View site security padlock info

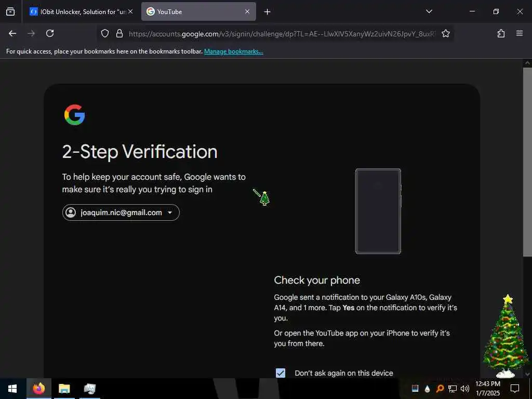(x=119, y=33)
